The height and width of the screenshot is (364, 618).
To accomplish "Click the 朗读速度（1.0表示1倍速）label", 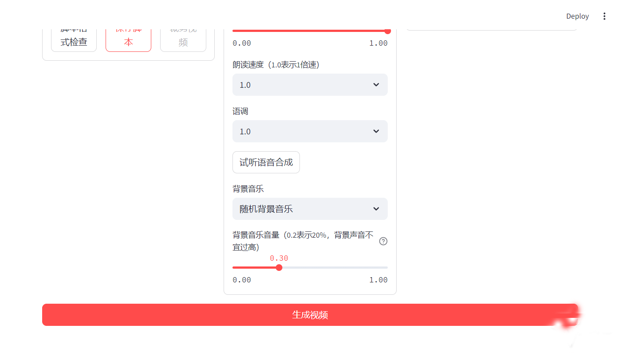I will click(x=276, y=65).
